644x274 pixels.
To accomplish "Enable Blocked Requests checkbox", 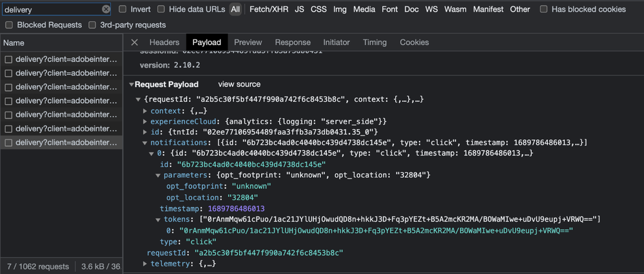I will [x=9, y=25].
